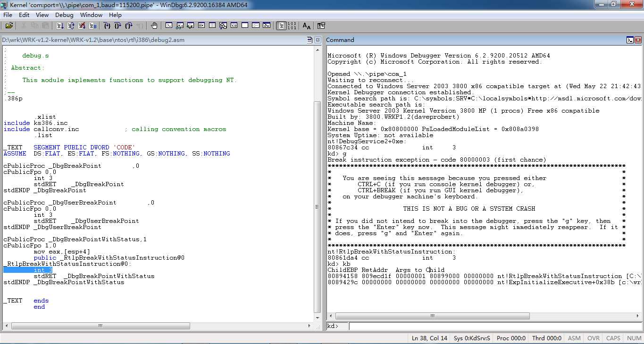Screen dimensions: 644x344
Task: Click the 'Ln 38, Col 14' status field
Action: (x=429, y=338)
